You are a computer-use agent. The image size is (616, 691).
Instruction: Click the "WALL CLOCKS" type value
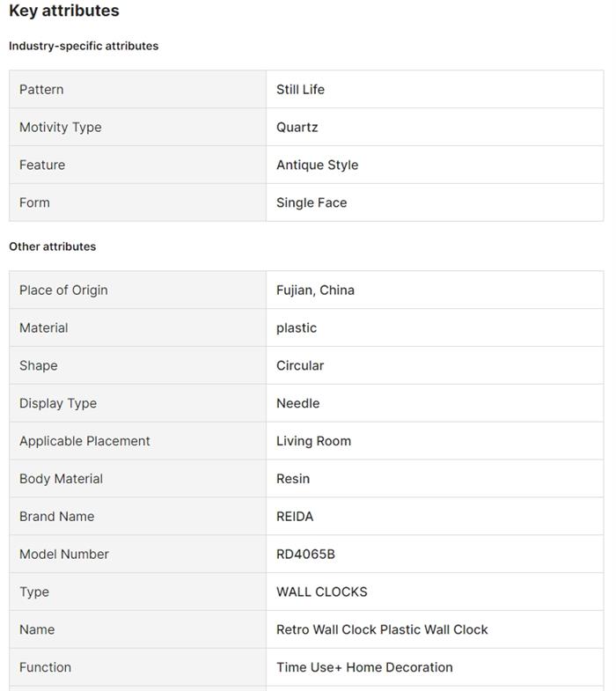(x=322, y=592)
